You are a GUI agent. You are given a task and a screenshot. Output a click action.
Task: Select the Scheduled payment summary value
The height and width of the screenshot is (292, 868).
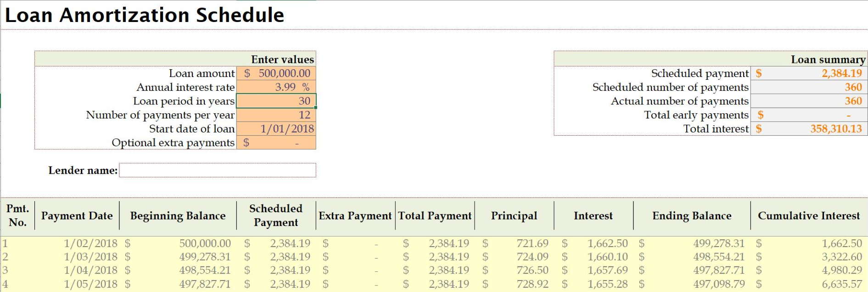[x=808, y=73]
